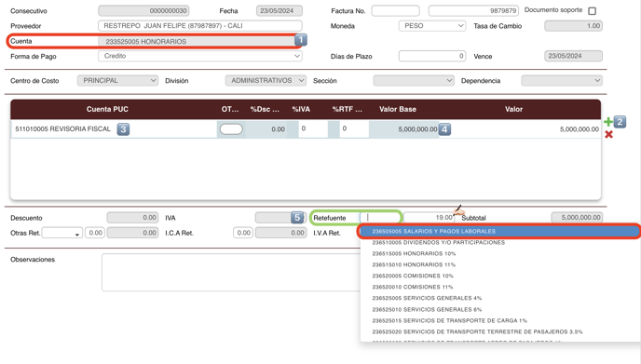
Task: Click the Cuenta PUC column header
Action: coord(107,109)
